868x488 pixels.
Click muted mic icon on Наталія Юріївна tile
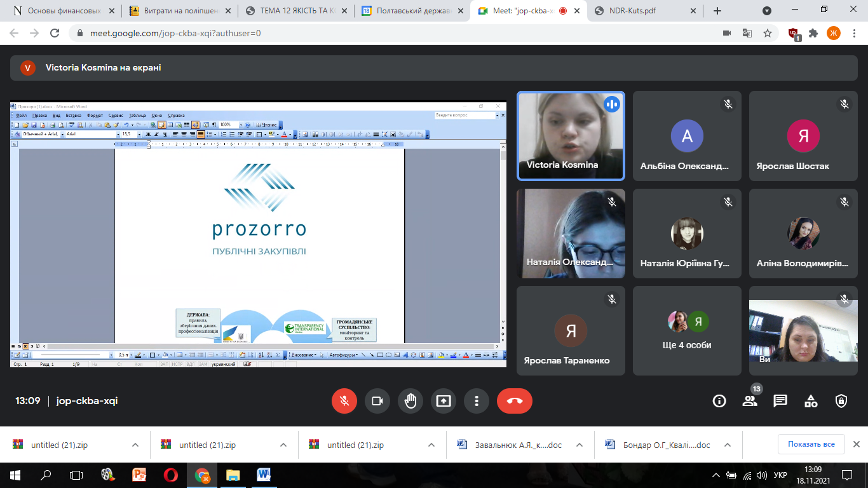(x=728, y=201)
